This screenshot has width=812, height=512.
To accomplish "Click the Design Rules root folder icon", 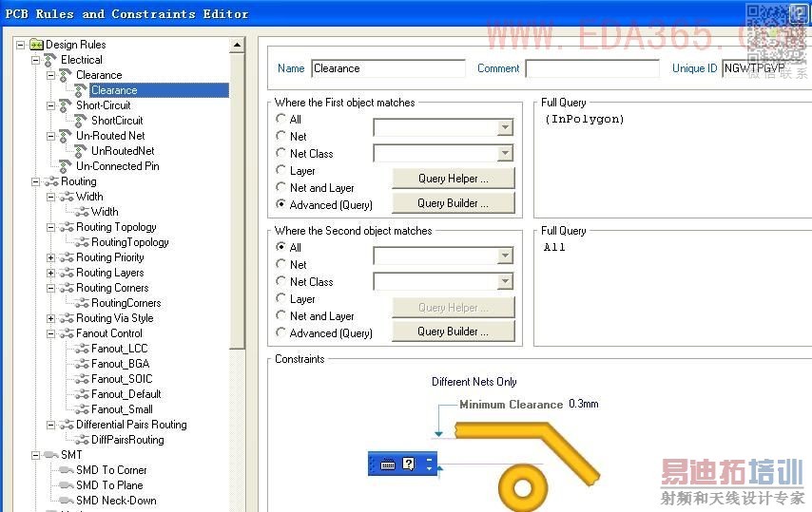I will tap(36, 45).
